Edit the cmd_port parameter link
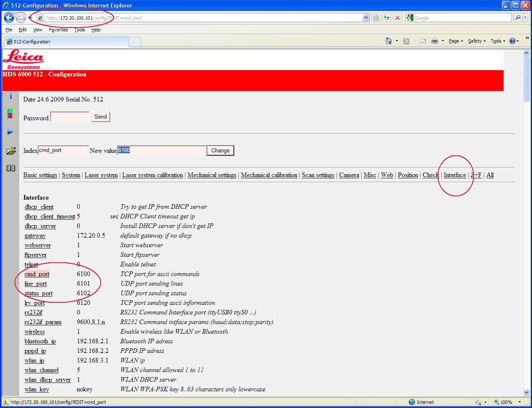Image resolution: width=532 pixels, height=408 pixels. (x=37, y=274)
